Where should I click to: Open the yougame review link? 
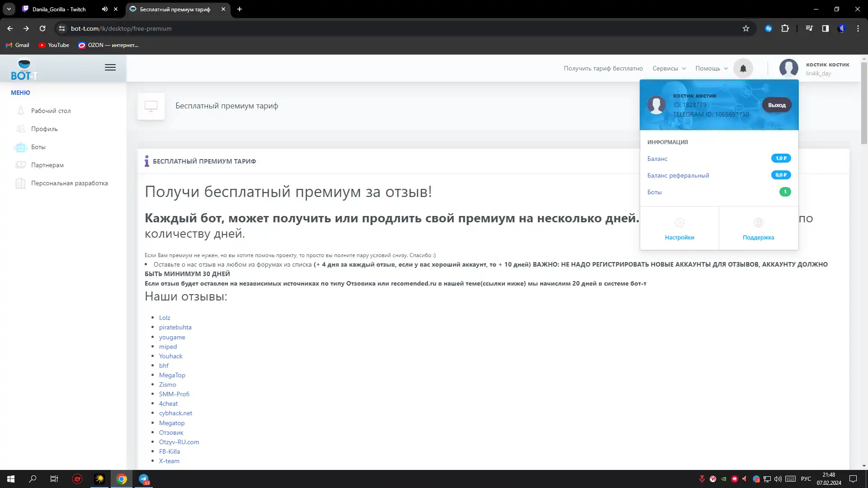(x=172, y=337)
